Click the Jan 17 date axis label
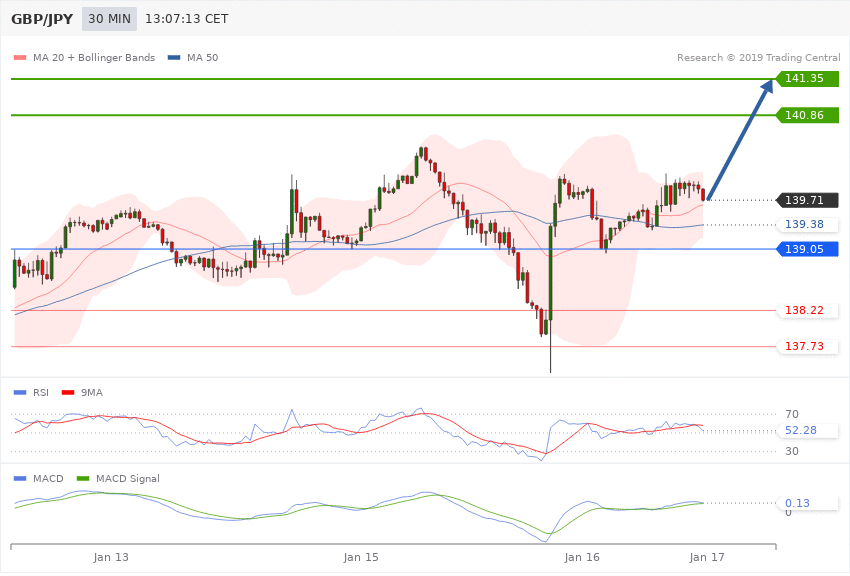This screenshot has height=576, width=850. [707, 558]
